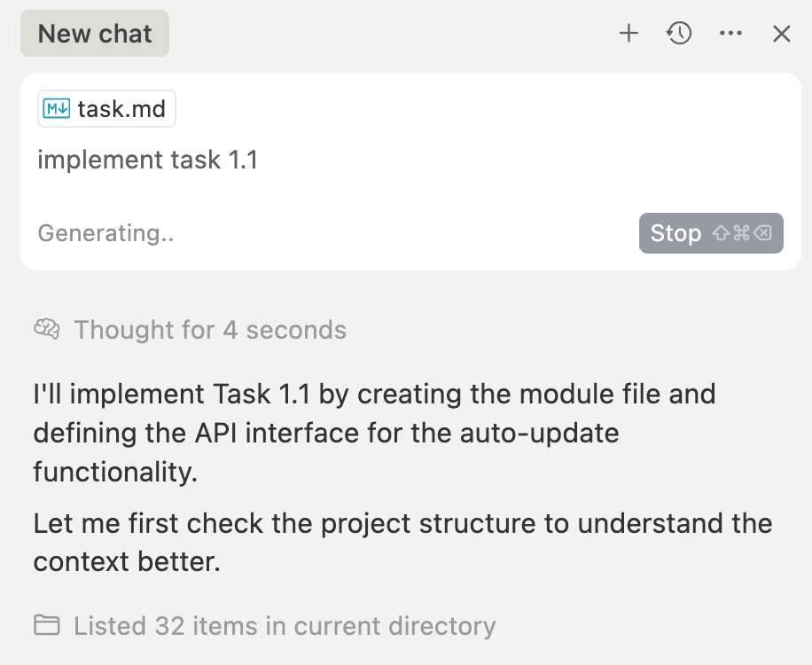This screenshot has width=812, height=665.
Task: Open chat history with the clock icon
Action: click(x=679, y=34)
